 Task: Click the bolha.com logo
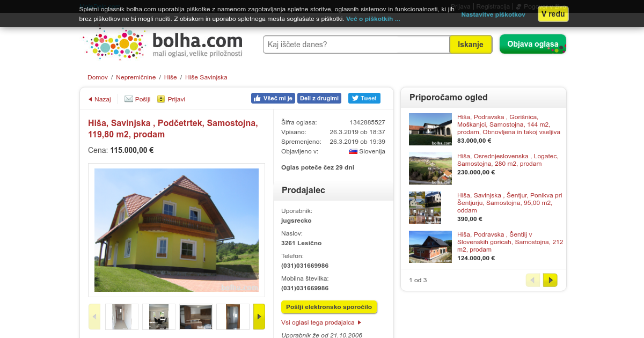(x=163, y=44)
